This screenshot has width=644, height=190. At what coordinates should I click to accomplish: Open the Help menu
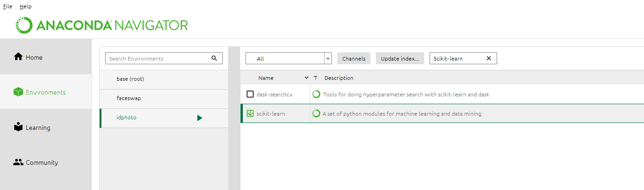point(26,6)
